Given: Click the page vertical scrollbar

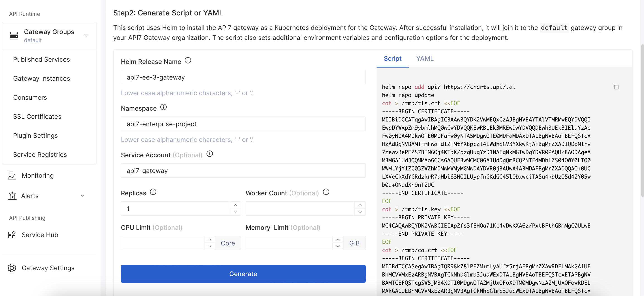Looking at the screenshot, I should 642,120.
